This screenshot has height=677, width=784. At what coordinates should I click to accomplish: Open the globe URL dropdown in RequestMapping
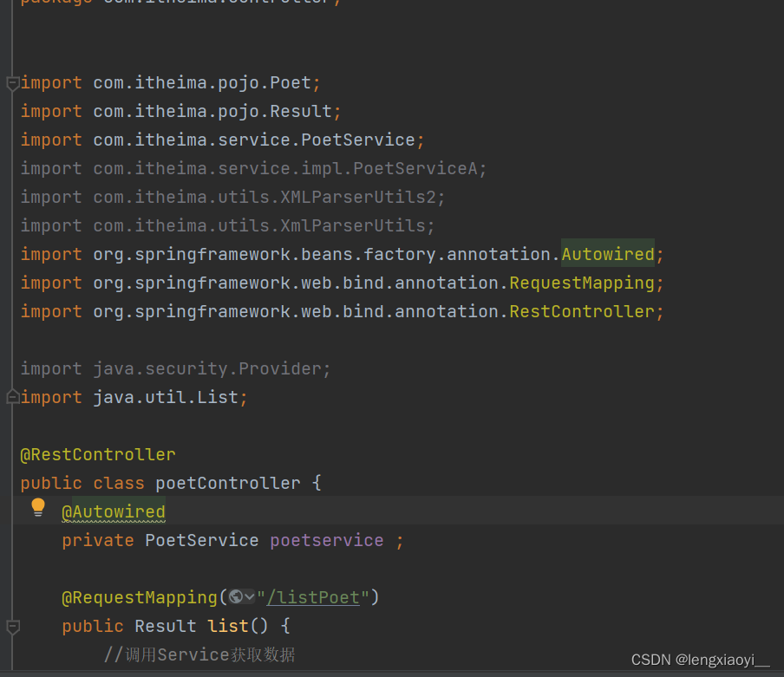pos(241,596)
